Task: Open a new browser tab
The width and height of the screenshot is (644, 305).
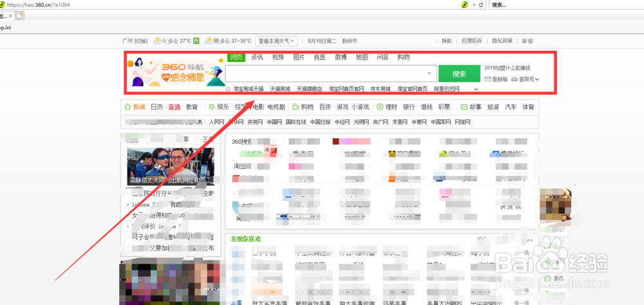Action: (x=19, y=15)
